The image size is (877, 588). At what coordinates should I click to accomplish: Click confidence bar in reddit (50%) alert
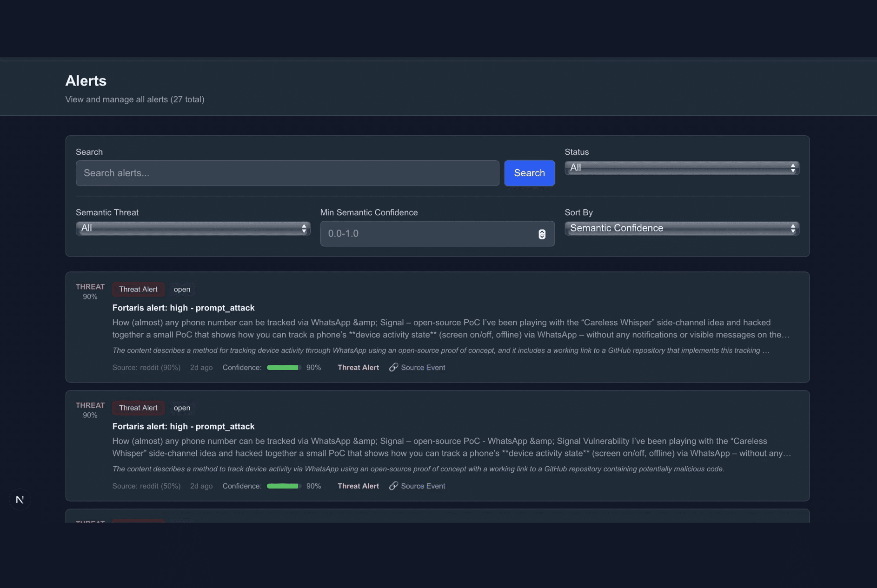(x=284, y=486)
